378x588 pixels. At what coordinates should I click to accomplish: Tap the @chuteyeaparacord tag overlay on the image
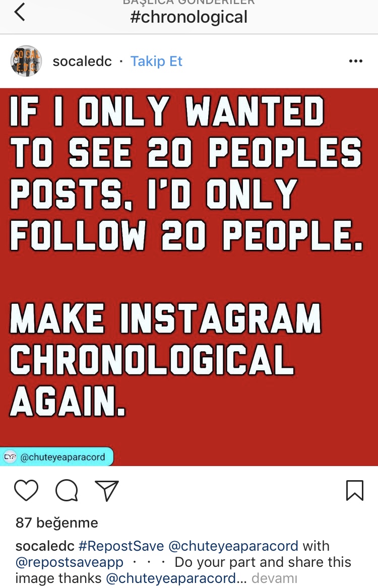pyautogui.click(x=56, y=457)
